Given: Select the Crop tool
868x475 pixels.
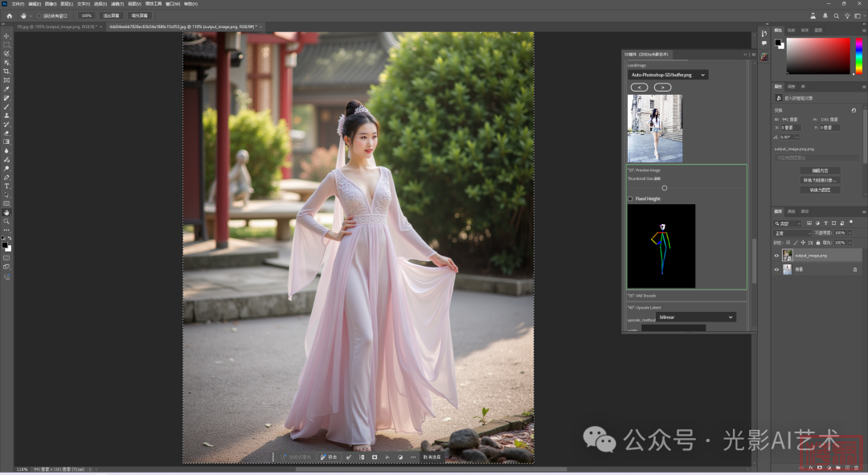Looking at the screenshot, I should 6,72.
